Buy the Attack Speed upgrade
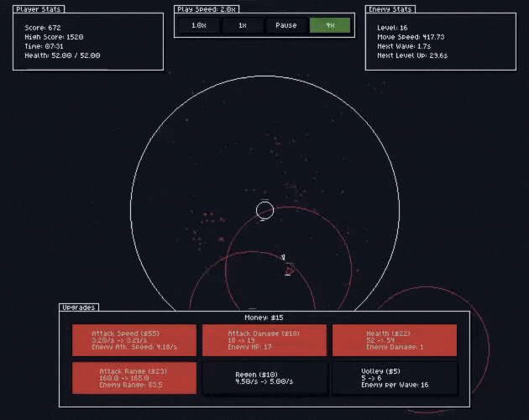Image resolution: width=529 pixels, height=420 pixels. pos(134,340)
